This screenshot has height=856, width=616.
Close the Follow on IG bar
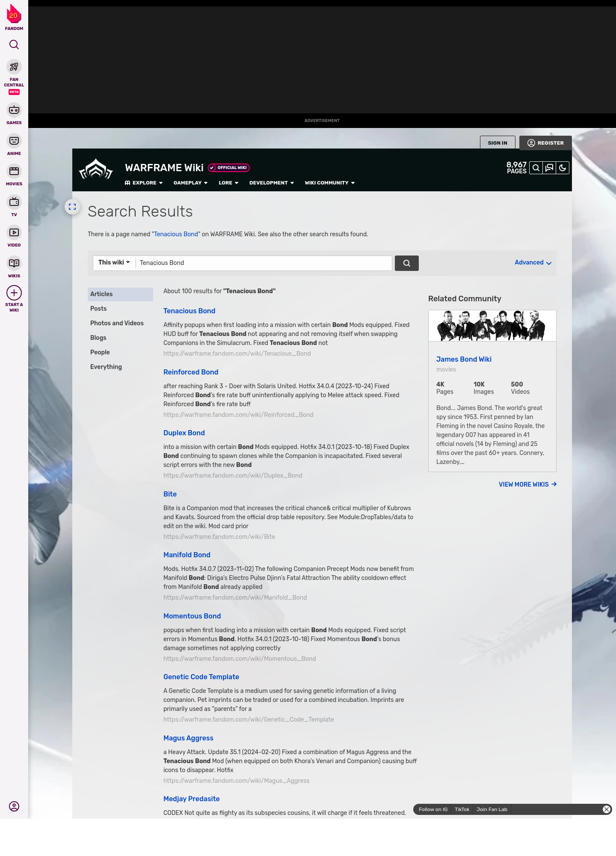(607, 809)
